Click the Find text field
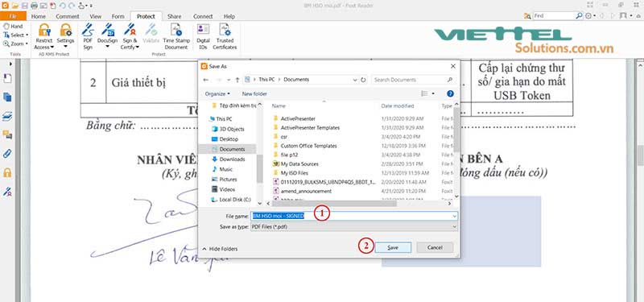 coord(554,15)
